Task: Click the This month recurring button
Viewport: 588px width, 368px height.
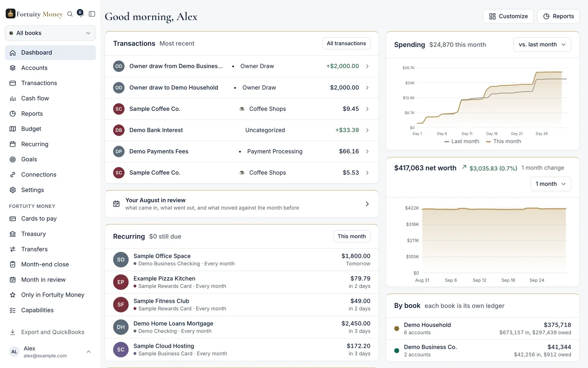Action: point(352,236)
